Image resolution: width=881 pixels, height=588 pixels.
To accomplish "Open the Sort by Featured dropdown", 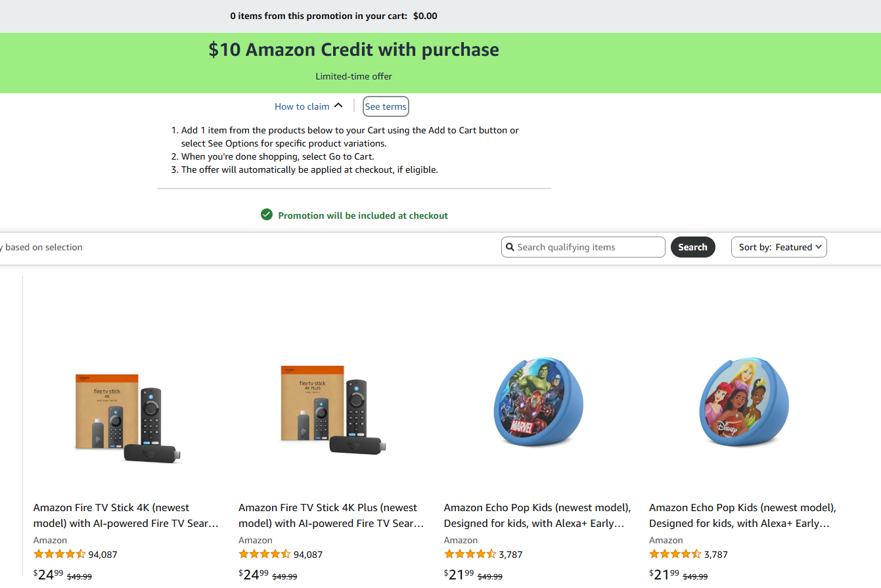I will tap(779, 248).
